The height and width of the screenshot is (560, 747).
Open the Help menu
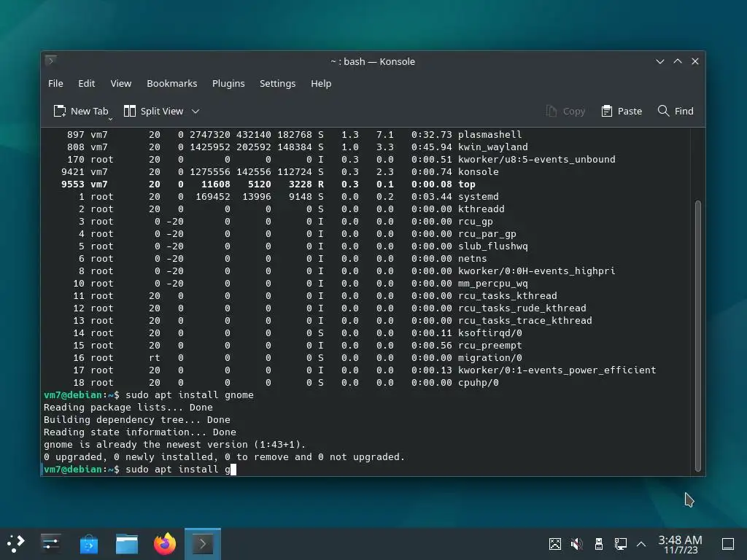321,83
